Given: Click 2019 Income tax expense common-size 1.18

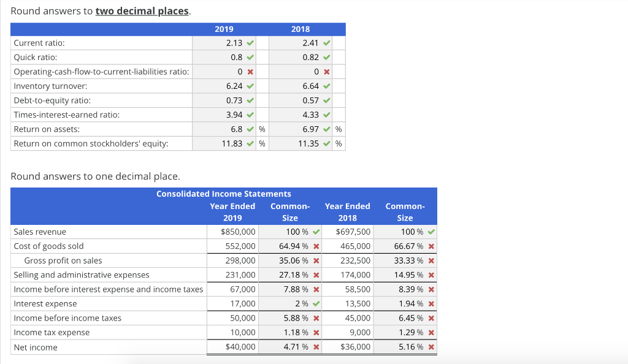Looking at the screenshot, I should 290,333.
